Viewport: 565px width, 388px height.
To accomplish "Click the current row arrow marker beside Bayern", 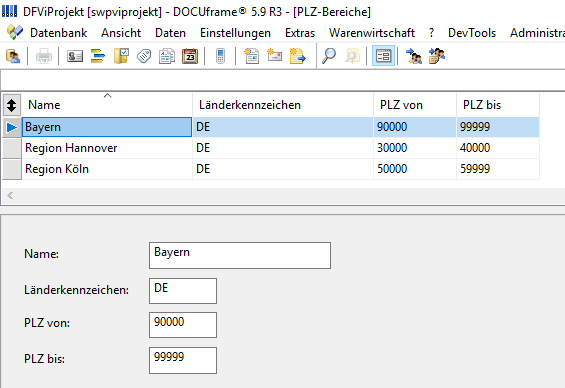I will 12,127.
